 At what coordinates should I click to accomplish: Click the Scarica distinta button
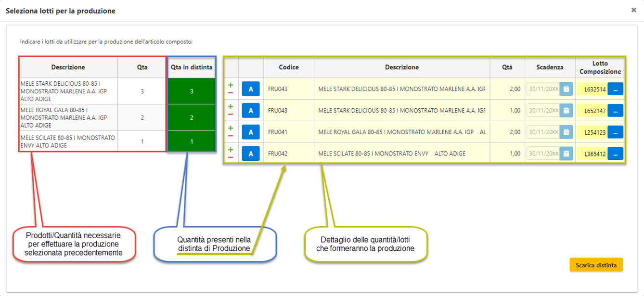pyautogui.click(x=596, y=265)
